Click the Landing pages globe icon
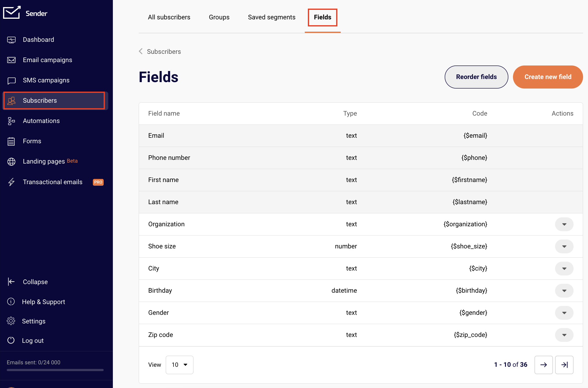 11,162
